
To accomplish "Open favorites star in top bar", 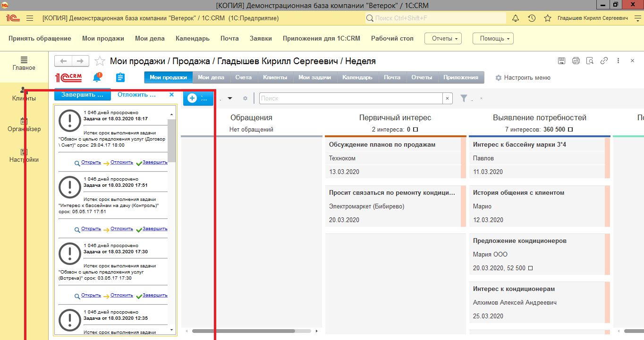I will [x=548, y=18].
